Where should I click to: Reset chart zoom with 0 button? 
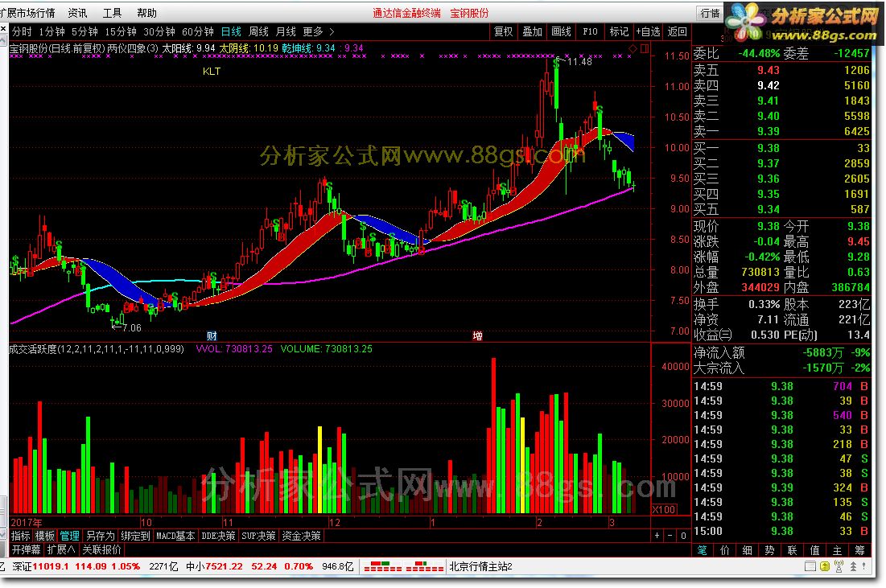[x=682, y=536]
